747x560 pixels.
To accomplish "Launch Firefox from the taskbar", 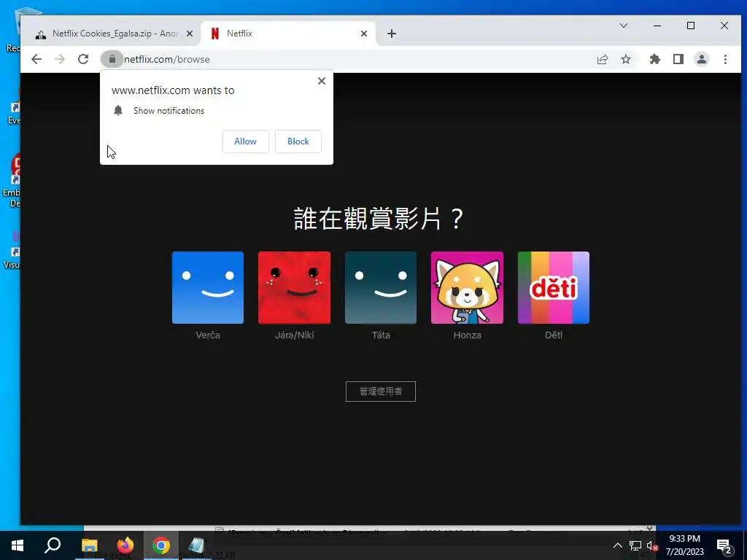I will tap(125, 545).
